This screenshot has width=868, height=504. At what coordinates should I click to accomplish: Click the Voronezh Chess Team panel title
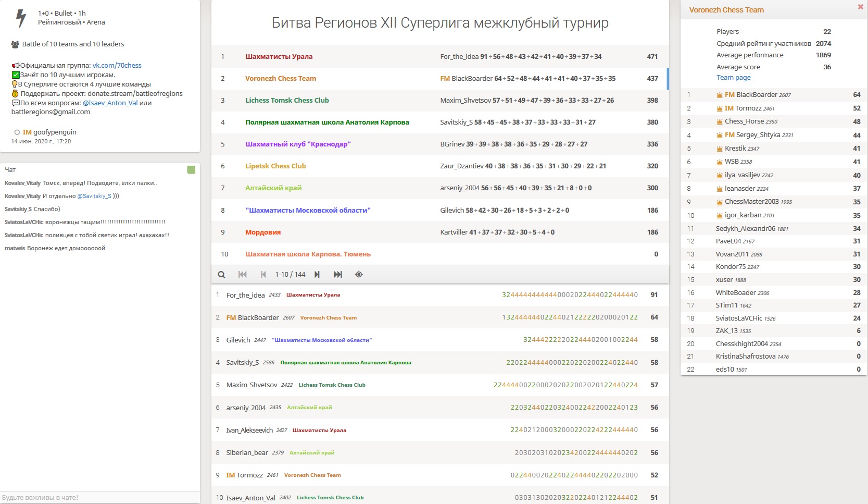pyautogui.click(x=726, y=10)
